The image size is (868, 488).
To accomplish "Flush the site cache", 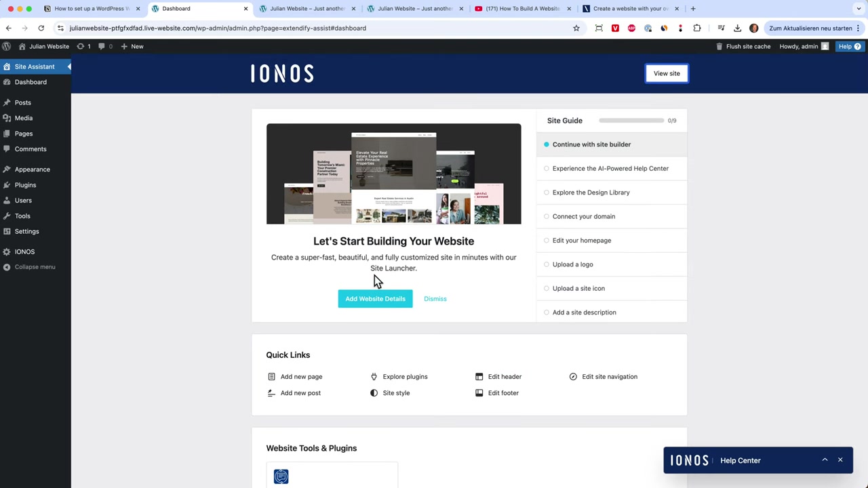I will 743,46.
